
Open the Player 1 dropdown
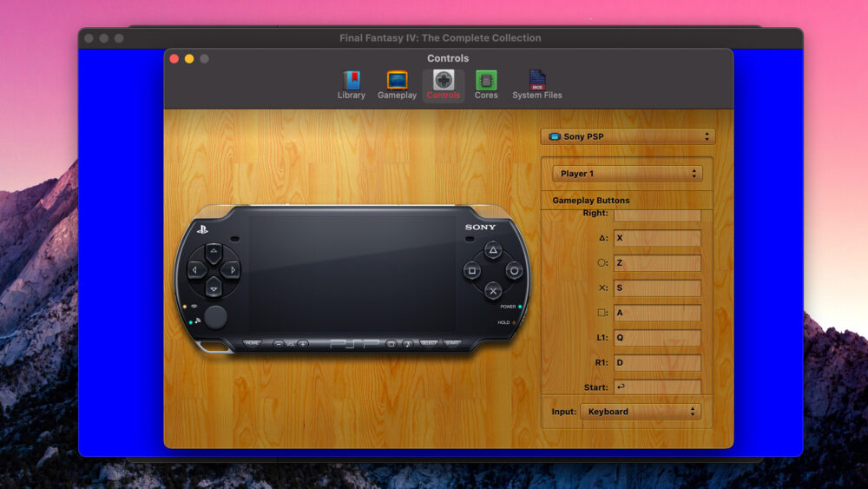coord(628,174)
